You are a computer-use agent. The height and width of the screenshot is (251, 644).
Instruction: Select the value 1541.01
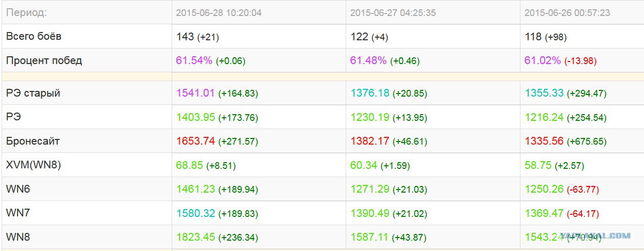click(195, 93)
